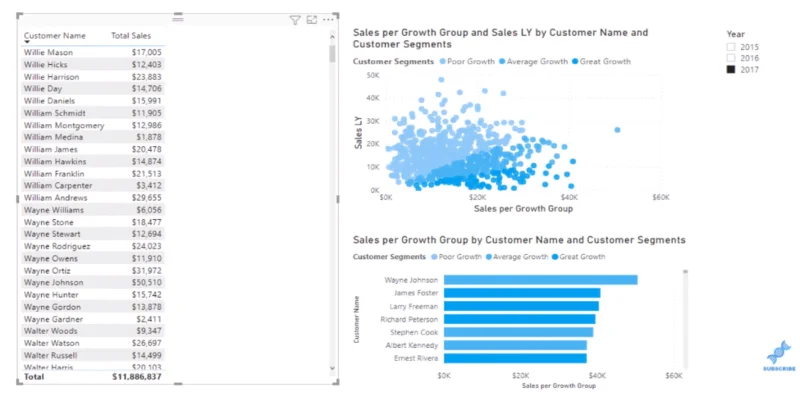Select the William Montgomery row

(x=93, y=125)
